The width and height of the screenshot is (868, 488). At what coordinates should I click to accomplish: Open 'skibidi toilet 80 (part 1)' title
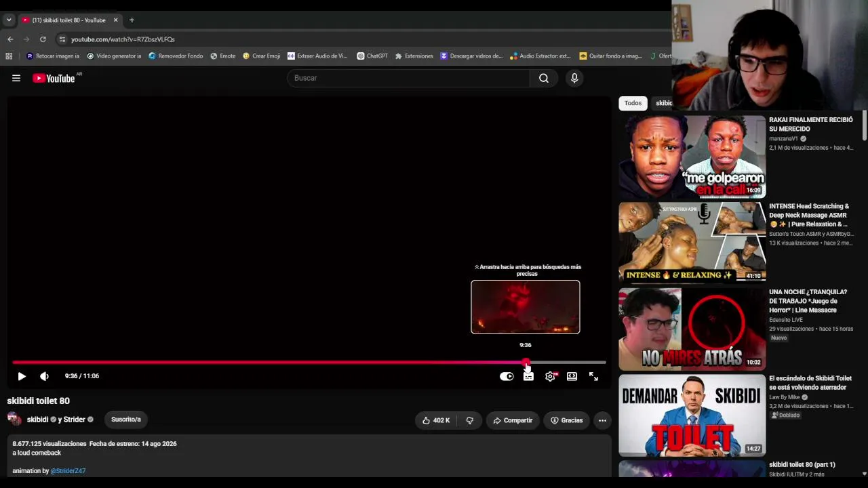coord(802,465)
